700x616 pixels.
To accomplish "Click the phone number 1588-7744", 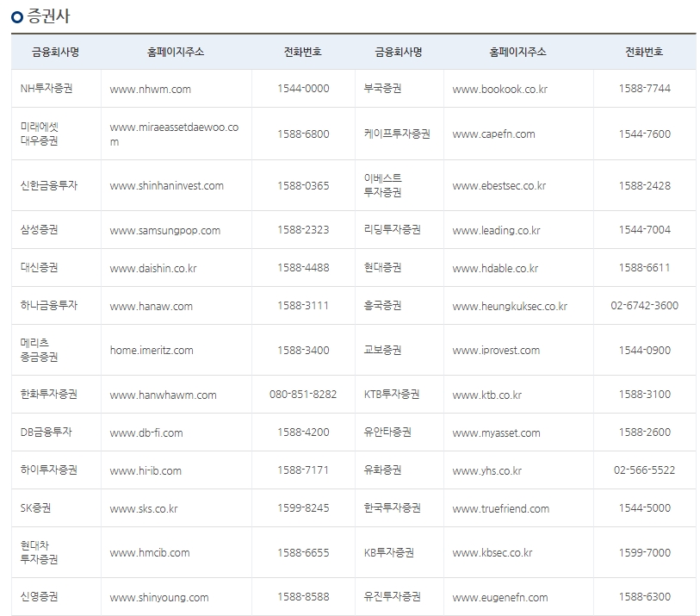I will pyautogui.click(x=645, y=89).
